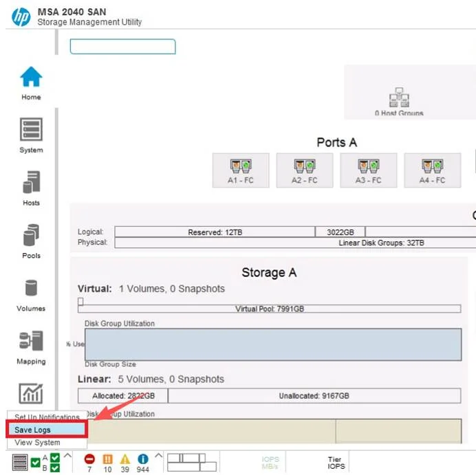Go to the Home section

point(31,82)
